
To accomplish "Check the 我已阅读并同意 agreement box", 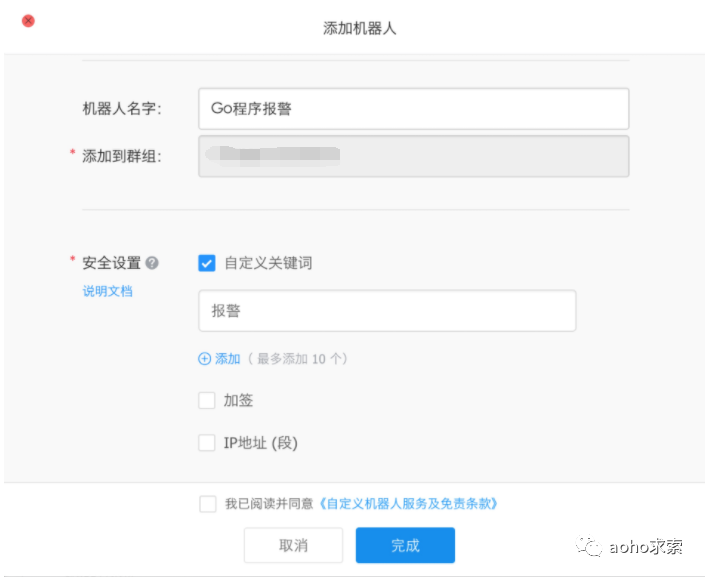I will tap(208, 504).
